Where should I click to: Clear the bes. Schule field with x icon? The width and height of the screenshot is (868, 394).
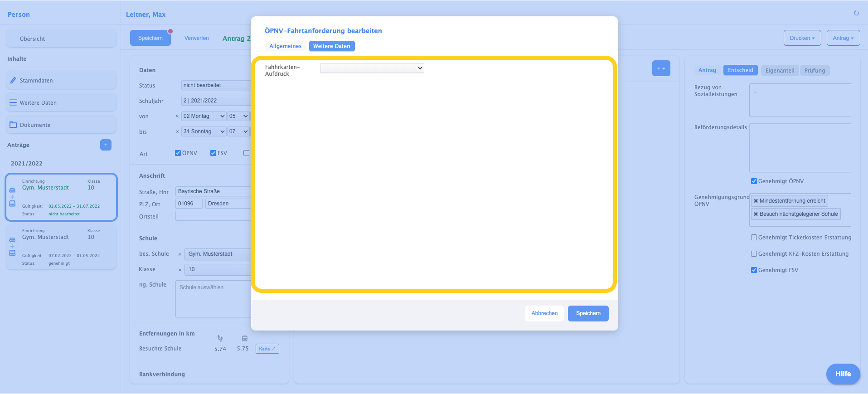click(x=180, y=254)
